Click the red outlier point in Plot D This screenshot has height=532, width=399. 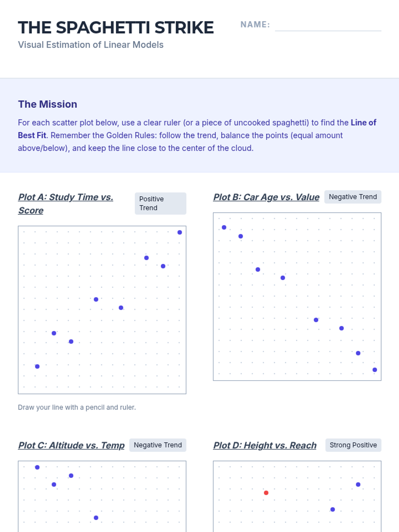(x=266, y=493)
